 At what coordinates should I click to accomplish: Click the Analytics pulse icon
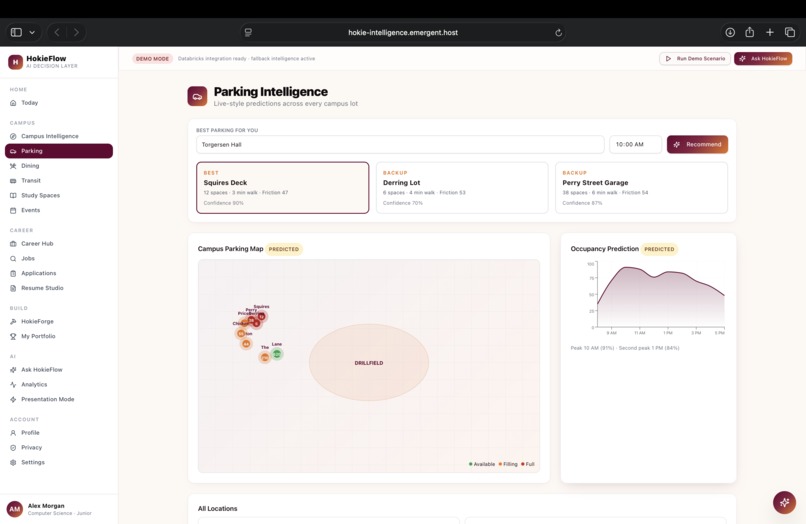[x=13, y=385]
